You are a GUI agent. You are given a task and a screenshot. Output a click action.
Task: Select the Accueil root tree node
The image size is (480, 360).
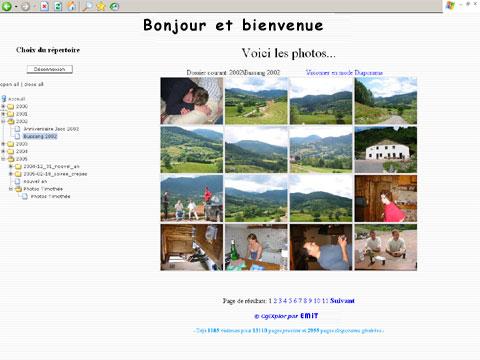coord(17,99)
